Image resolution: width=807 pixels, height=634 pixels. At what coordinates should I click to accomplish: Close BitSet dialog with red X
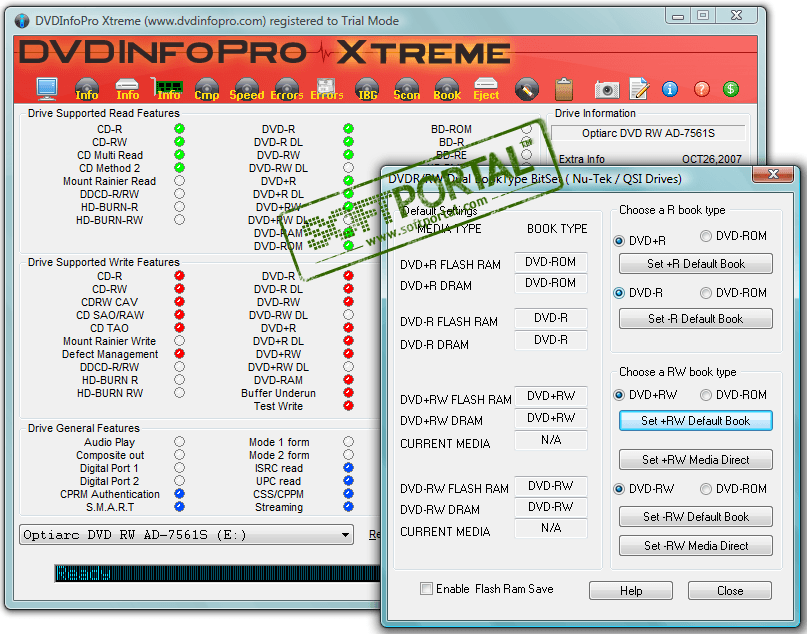click(x=773, y=174)
